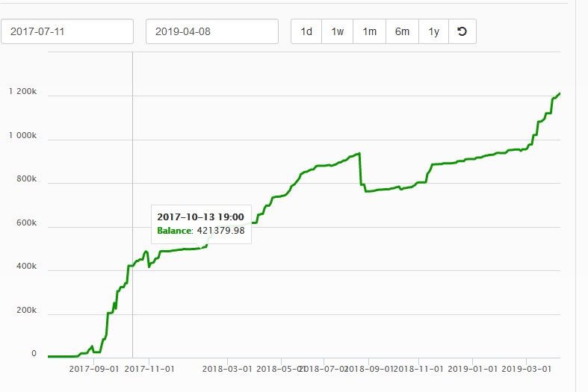Select the 1w range button
588x392 pixels.
(x=338, y=31)
